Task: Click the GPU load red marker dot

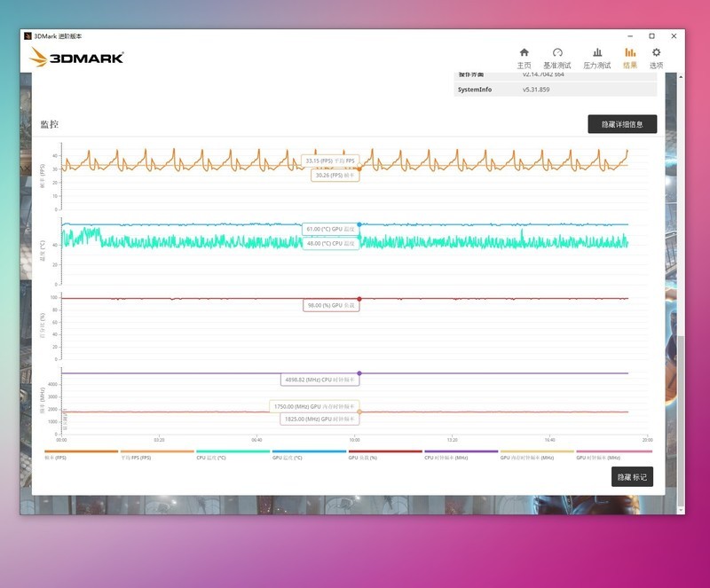Action: click(x=359, y=299)
